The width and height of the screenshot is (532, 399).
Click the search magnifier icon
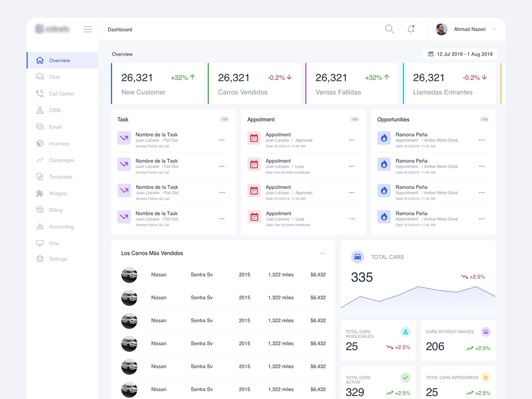[389, 29]
